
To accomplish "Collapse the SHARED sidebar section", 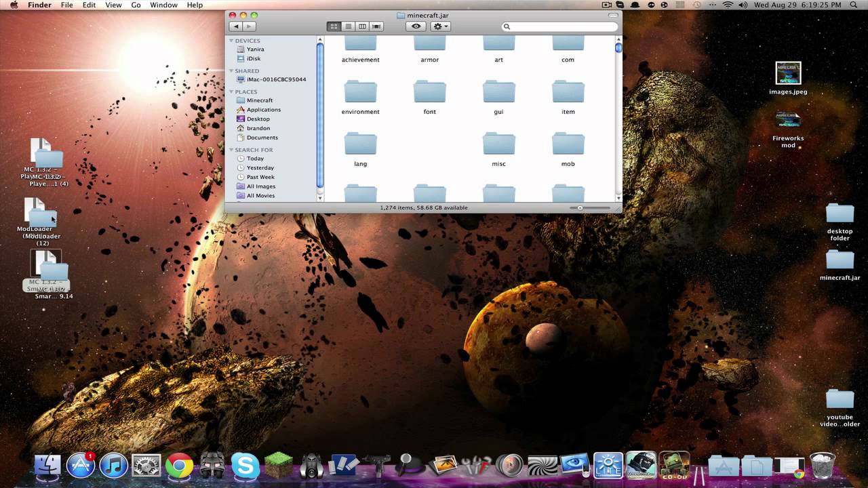I will [x=231, y=70].
